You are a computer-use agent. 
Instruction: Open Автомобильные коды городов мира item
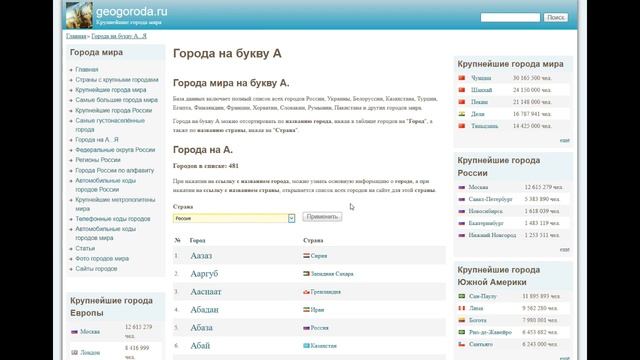pyautogui.click(x=105, y=233)
